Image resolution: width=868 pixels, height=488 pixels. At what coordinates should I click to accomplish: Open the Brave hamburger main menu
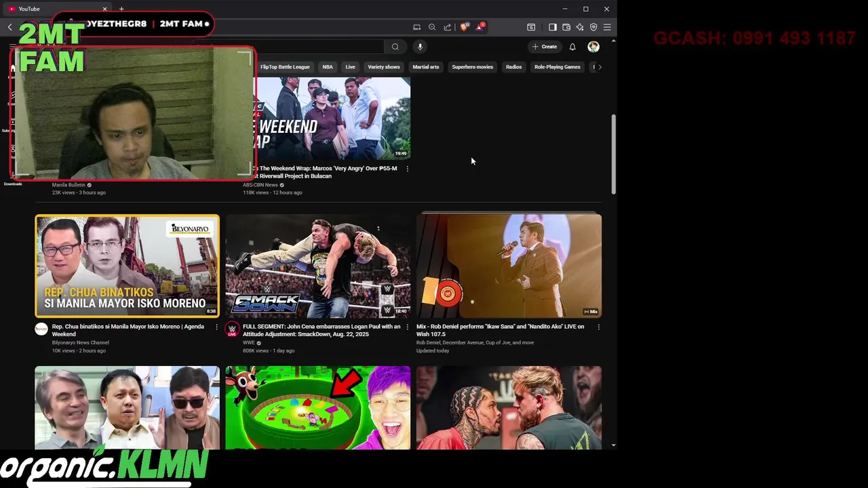coord(607,27)
